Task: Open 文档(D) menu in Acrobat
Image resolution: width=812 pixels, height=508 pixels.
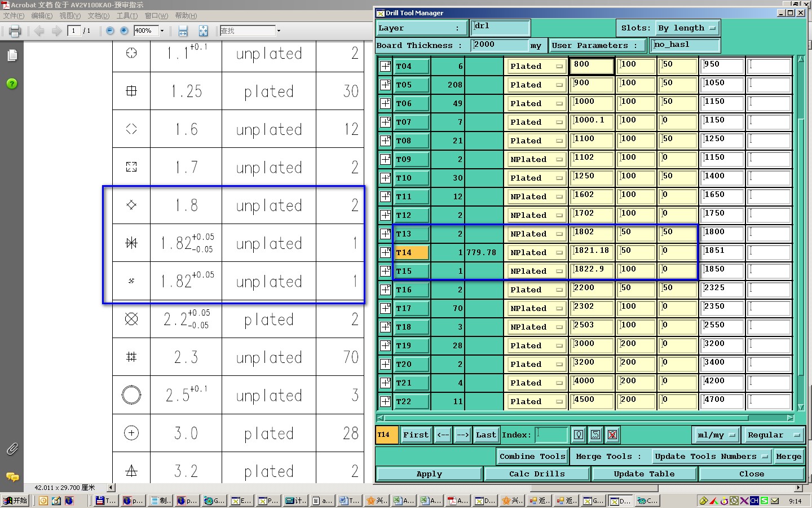Action: [x=99, y=16]
